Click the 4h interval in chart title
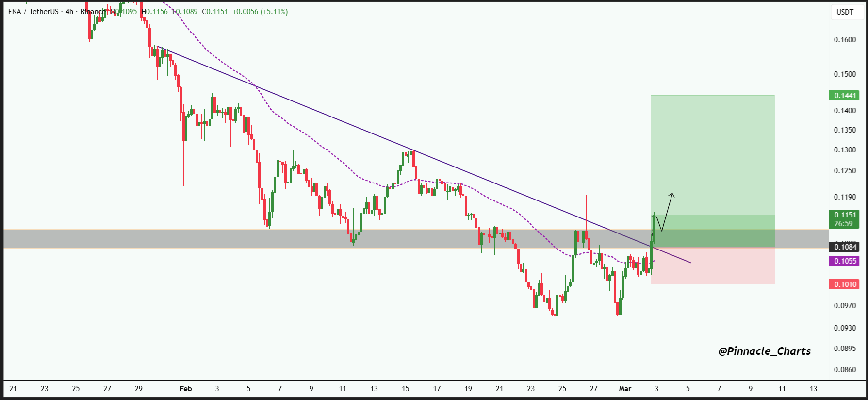The image size is (868, 400). click(69, 11)
